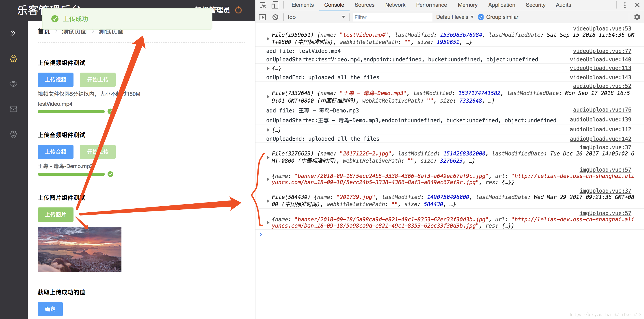Image resolution: width=644 pixels, height=319 pixels.
Task: Clear the console with the ban icon
Action: [275, 17]
